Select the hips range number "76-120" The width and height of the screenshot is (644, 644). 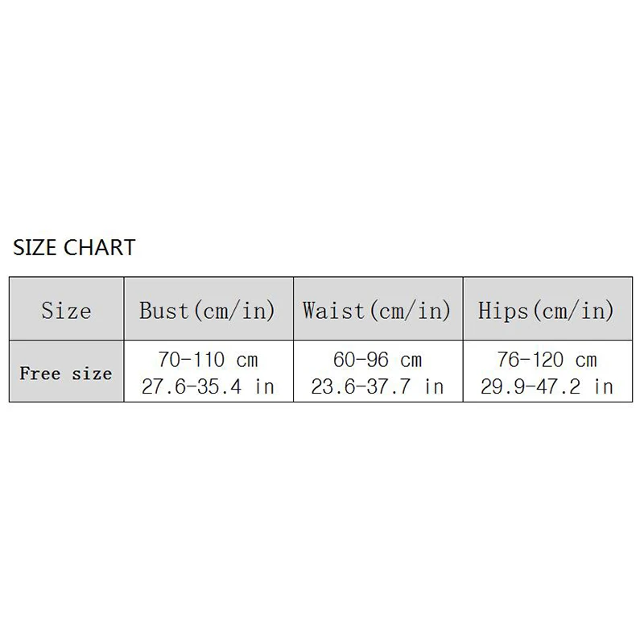531,360
